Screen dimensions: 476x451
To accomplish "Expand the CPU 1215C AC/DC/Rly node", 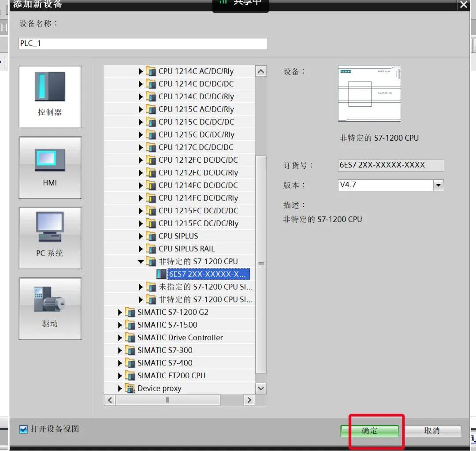I will click(x=141, y=109).
